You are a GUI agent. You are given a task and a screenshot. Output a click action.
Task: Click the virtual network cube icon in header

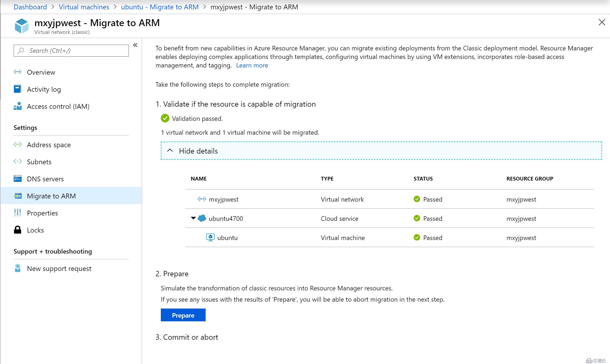click(x=22, y=26)
